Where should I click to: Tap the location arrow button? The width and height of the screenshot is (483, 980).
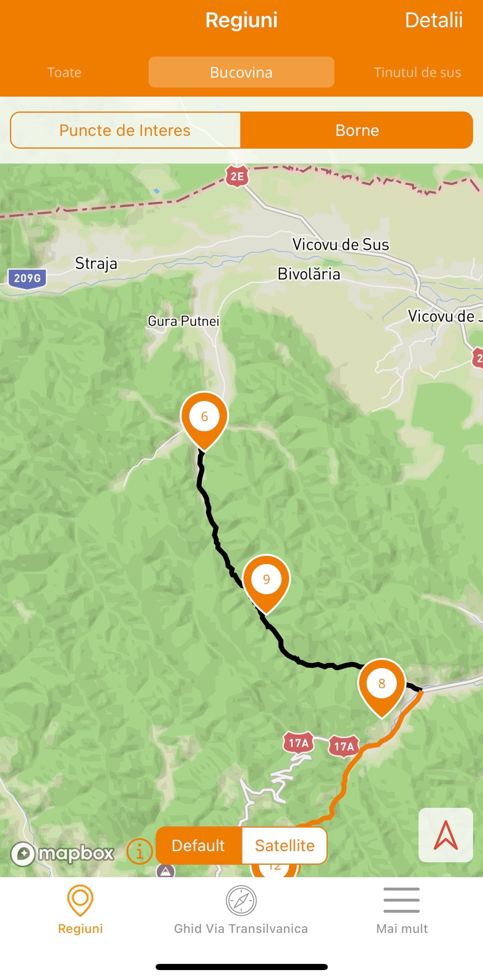click(x=445, y=835)
